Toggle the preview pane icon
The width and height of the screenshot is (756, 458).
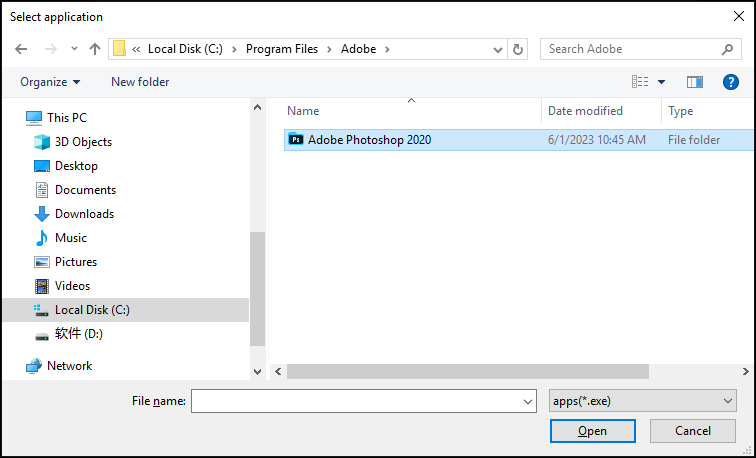tap(695, 82)
